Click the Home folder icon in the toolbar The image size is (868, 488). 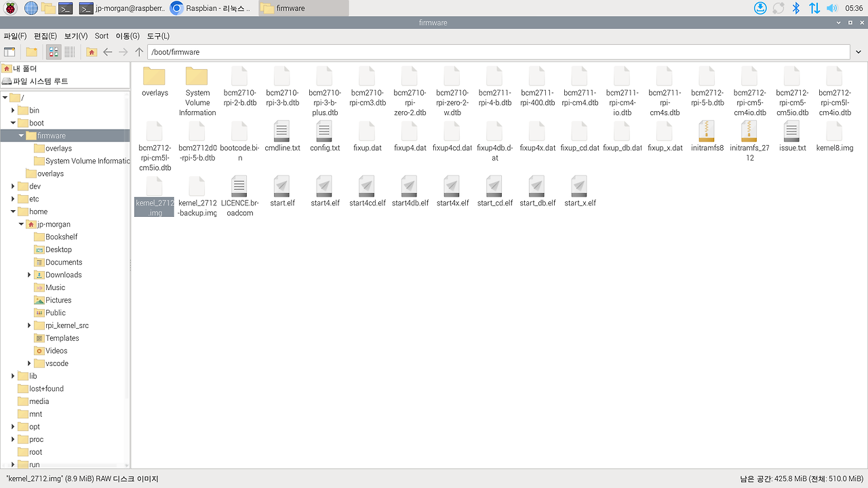click(92, 52)
